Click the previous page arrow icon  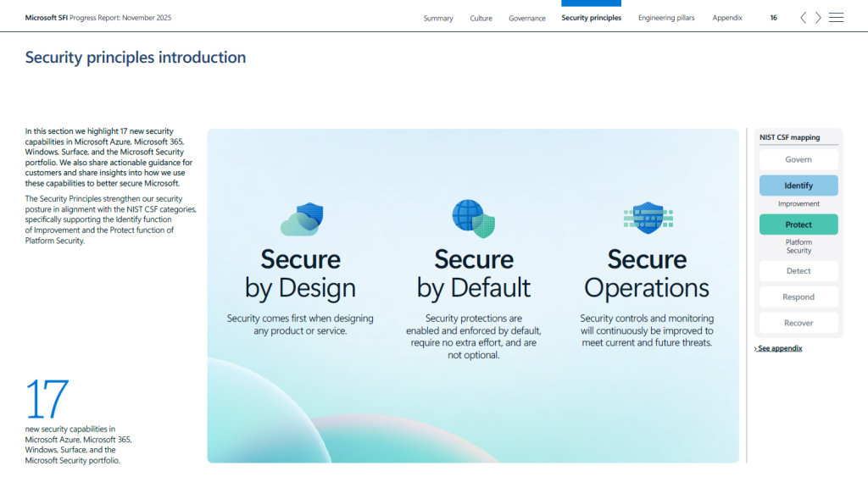click(803, 18)
